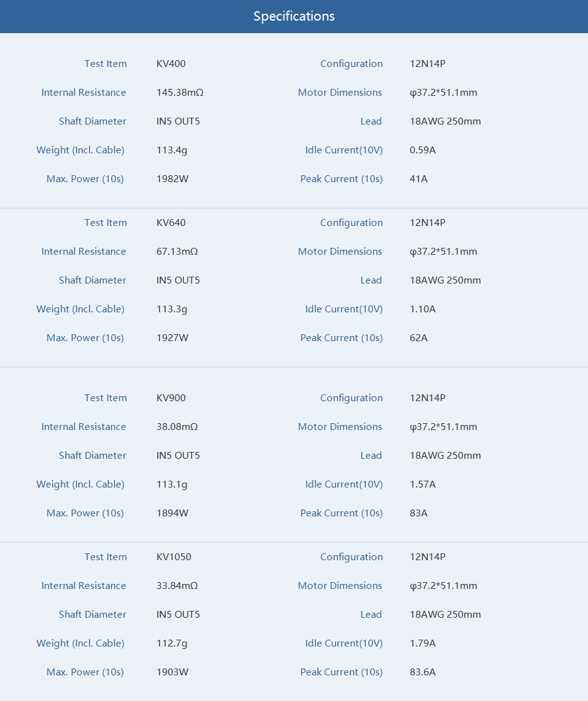Viewport: 588px width, 701px height.
Task: Click the 38.08mΩ internal resistance value
Action: point(177,427)
